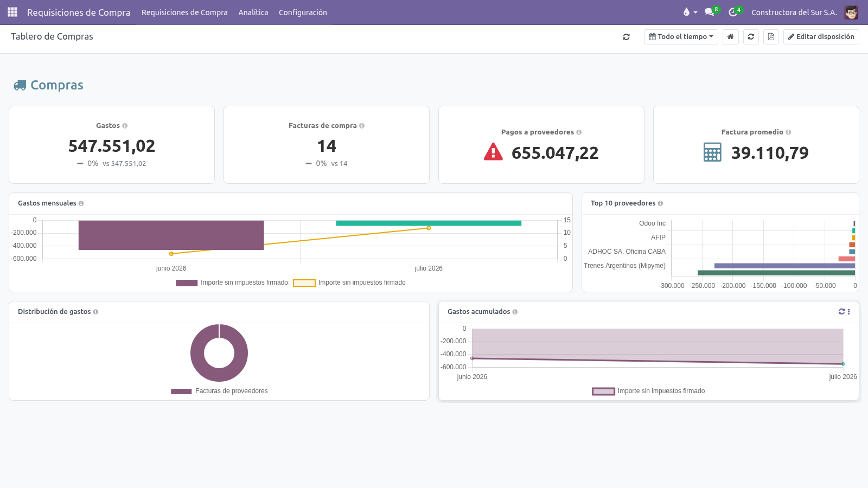Click the long green bar in Top 10 proveedores
The width and height of the screenshot is (868, 488).
776,273
